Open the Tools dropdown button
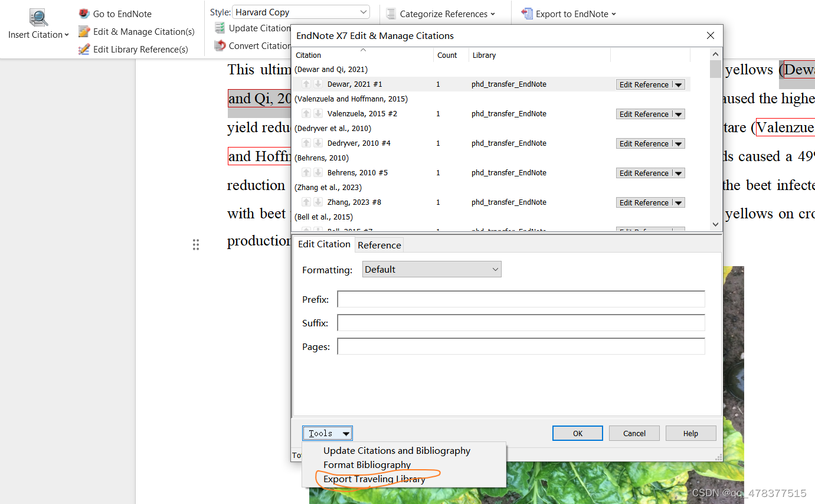Image resolution: width=815 pixels, height=504 pixels. 328,433
